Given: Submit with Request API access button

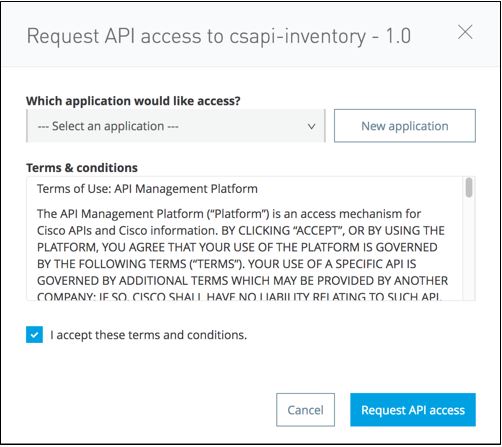Looking at the screenshot, I should pyautogui.click(x=413, y=410).
